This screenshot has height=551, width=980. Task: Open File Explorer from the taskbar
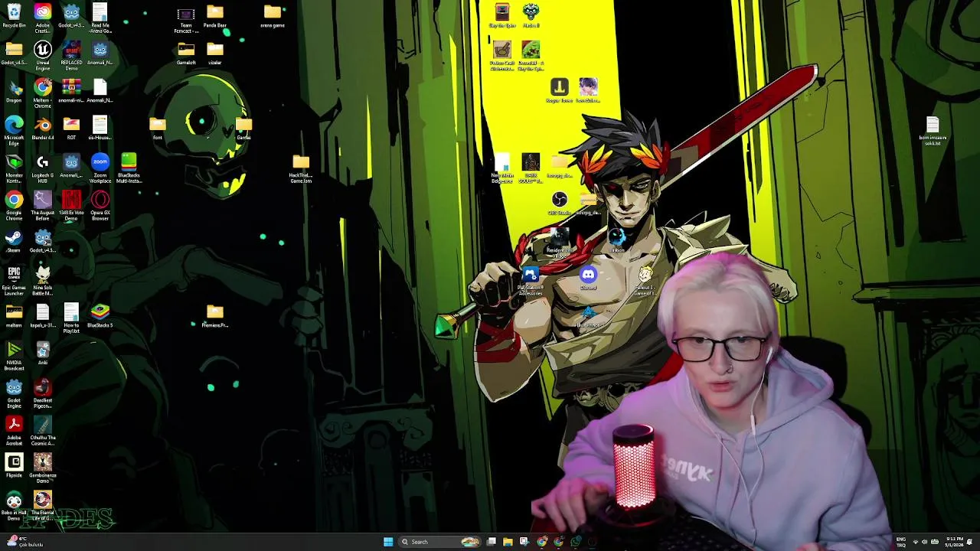click(508, 542)
